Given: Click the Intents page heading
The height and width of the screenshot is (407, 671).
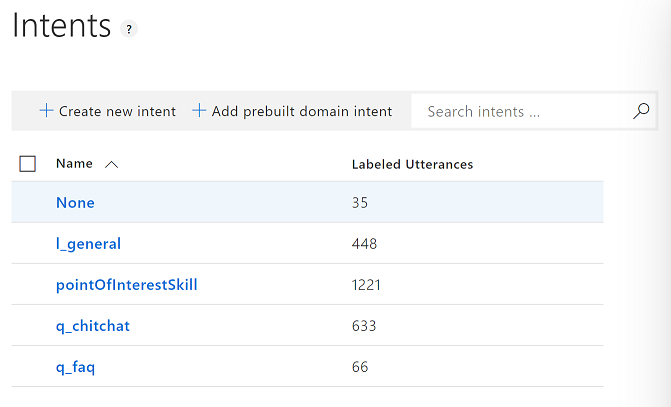Looking at the screenshot, I should pos(62,26).
